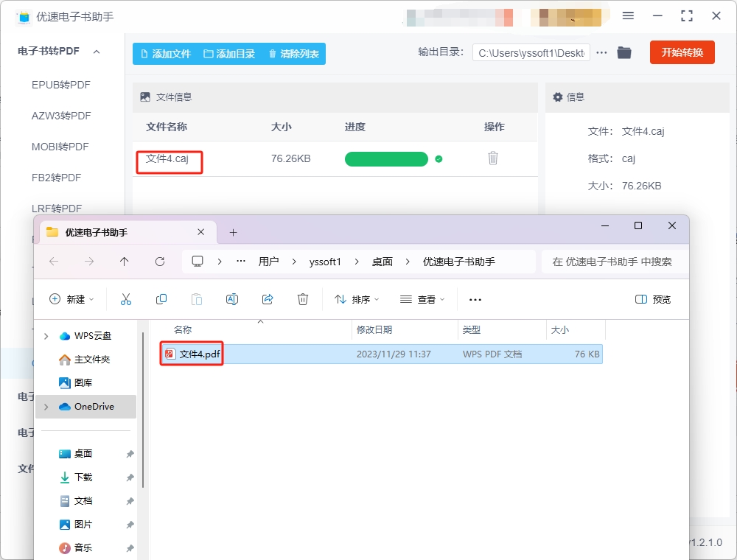Select LRF转PDF in the sidebar
This screenshot has width=737, height=560.
tap(57, 209)
